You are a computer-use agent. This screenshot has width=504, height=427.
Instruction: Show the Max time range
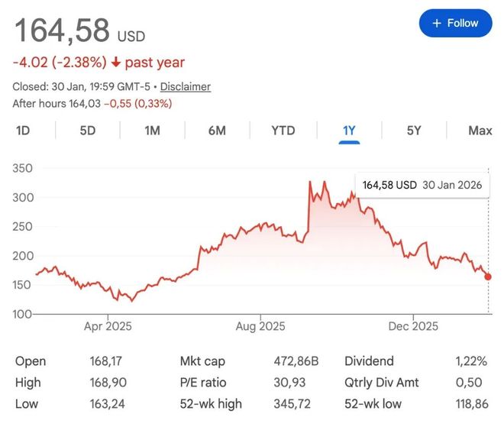click(x=480, y=131)
